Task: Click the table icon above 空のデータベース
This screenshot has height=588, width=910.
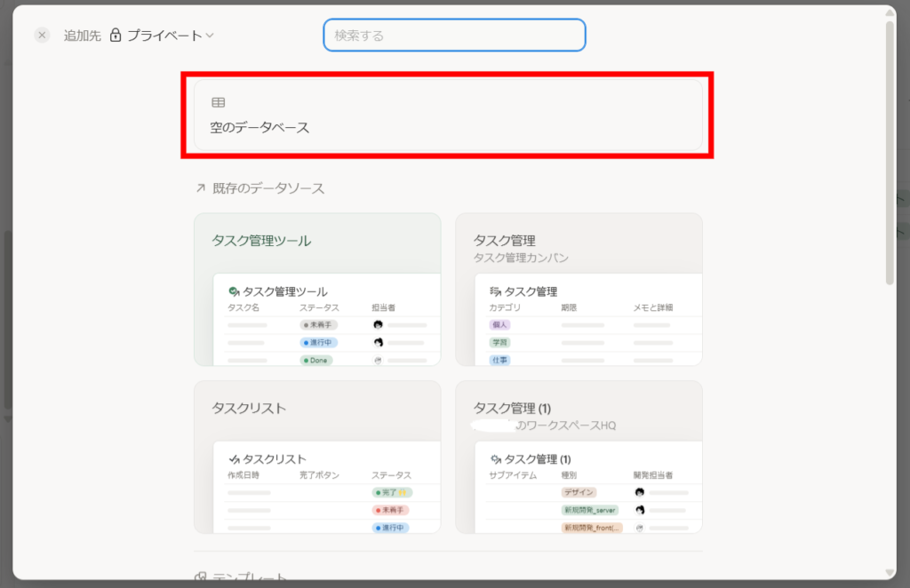Action: click(x=219, y=103)
